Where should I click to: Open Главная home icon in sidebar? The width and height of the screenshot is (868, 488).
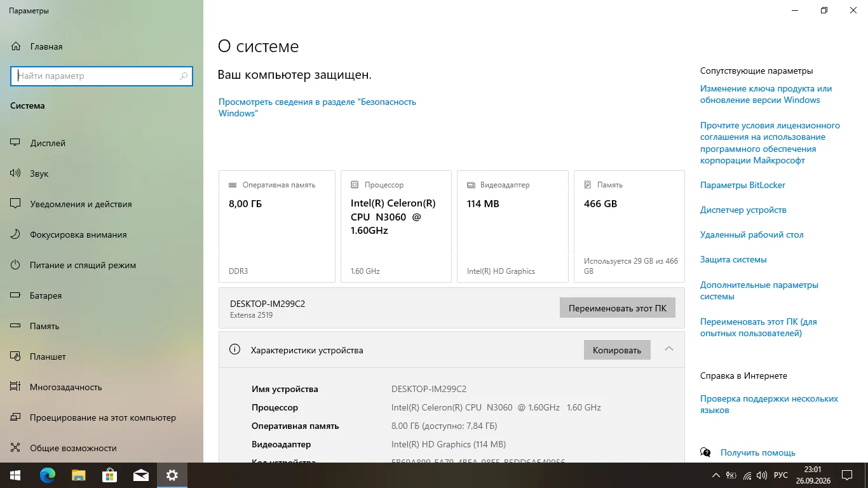click(x=16, y=46)
